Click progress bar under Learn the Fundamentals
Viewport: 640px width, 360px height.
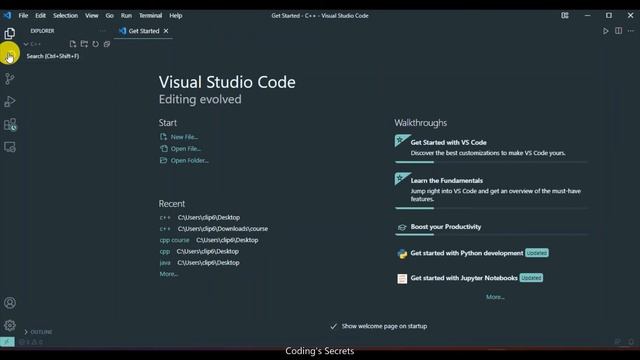click(x=491, y=208)
